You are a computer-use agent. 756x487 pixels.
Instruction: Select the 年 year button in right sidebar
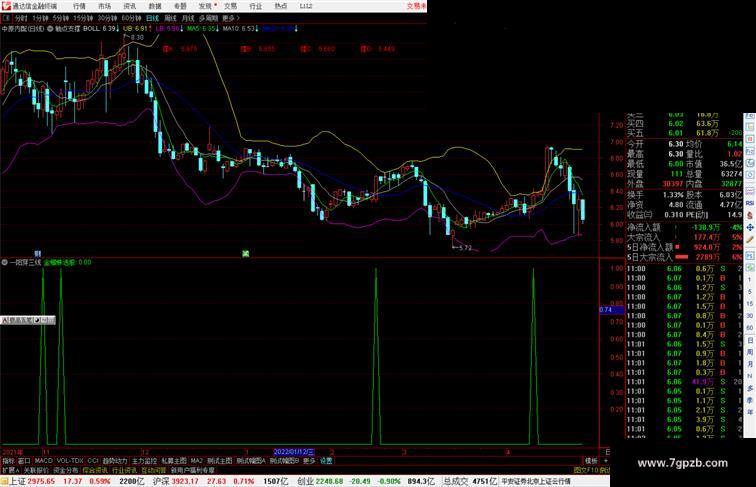pos(750,412)
